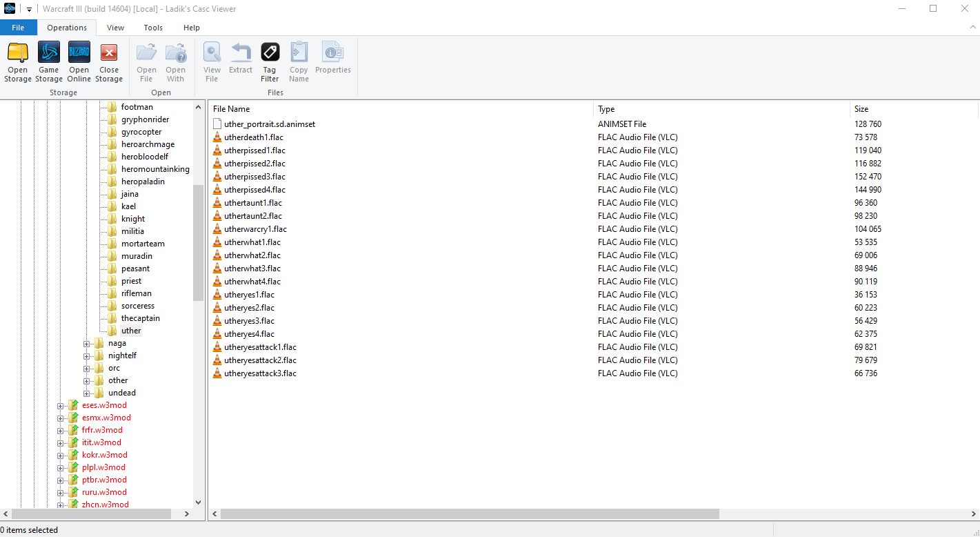Click the folder icon beside muradin

[112, 256]
